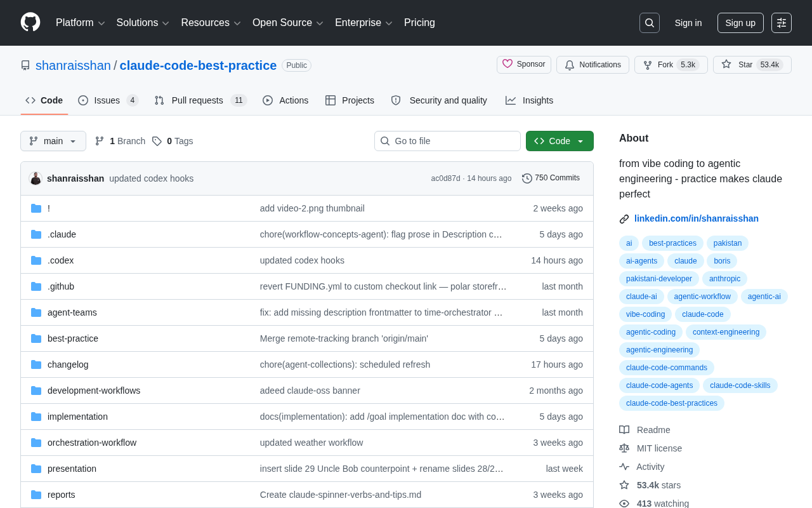Screen dimensions: 812x508
Task: Click the bell Notifications button
Action: 593,65
